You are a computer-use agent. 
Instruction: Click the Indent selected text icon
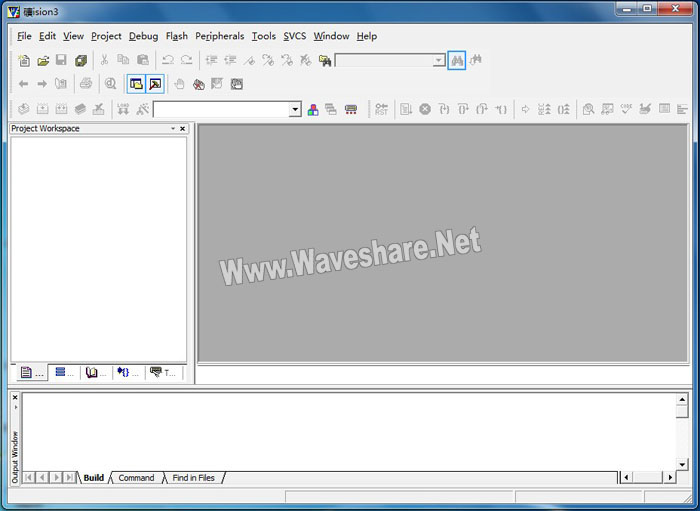coord(211,60)
